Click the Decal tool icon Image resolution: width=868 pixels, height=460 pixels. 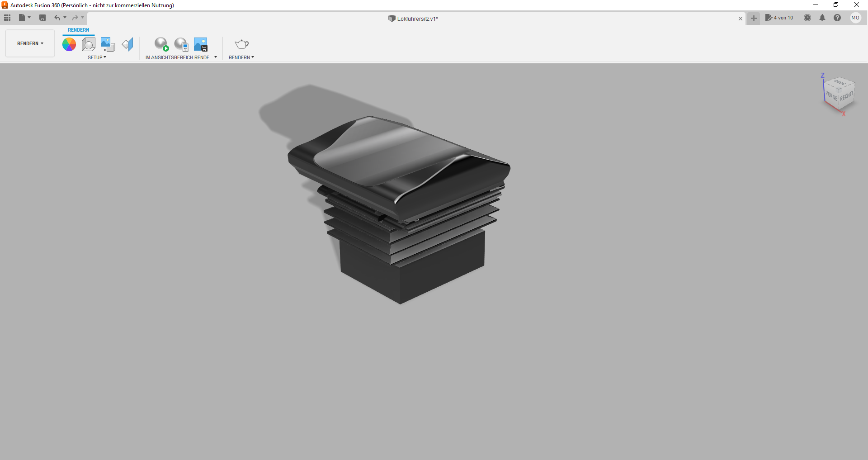point(108,44)
